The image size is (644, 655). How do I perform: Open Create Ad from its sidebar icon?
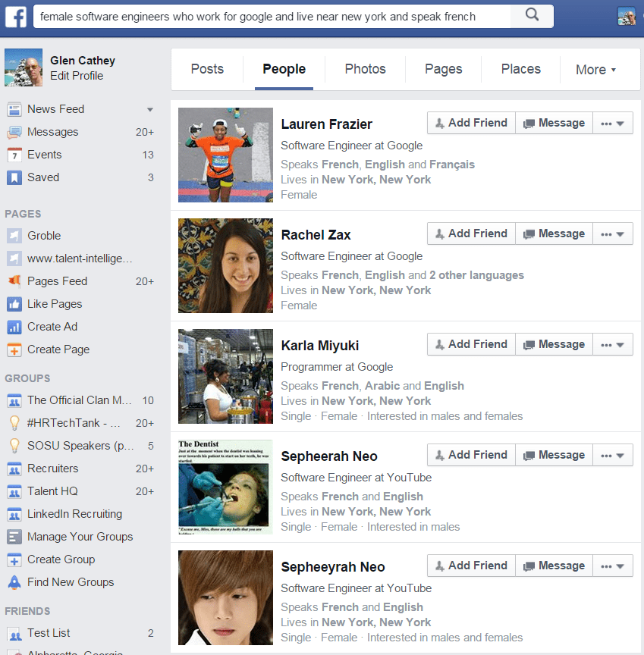pos(14,326)
